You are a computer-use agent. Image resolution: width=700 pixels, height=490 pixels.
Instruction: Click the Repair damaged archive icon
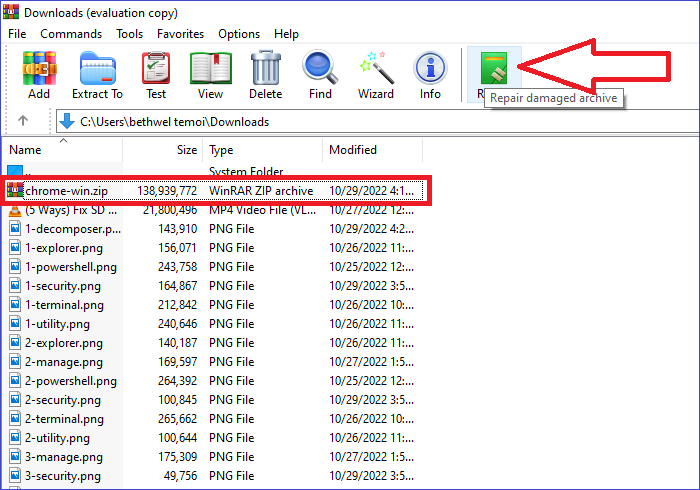493,70
